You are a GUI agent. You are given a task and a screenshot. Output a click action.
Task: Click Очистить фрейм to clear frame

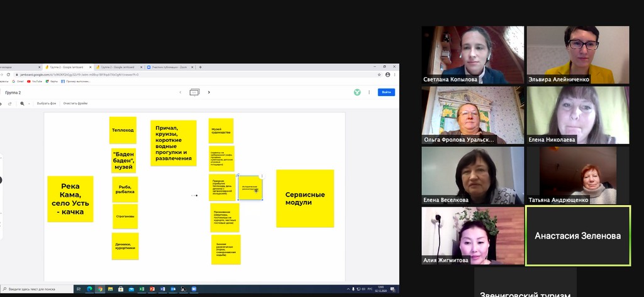tap(75, 103)
